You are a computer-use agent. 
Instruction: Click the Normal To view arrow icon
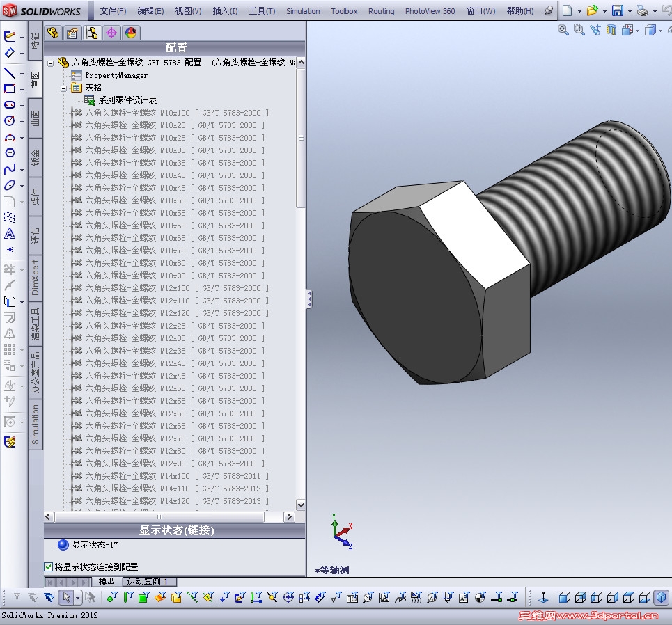coord(543,596)
